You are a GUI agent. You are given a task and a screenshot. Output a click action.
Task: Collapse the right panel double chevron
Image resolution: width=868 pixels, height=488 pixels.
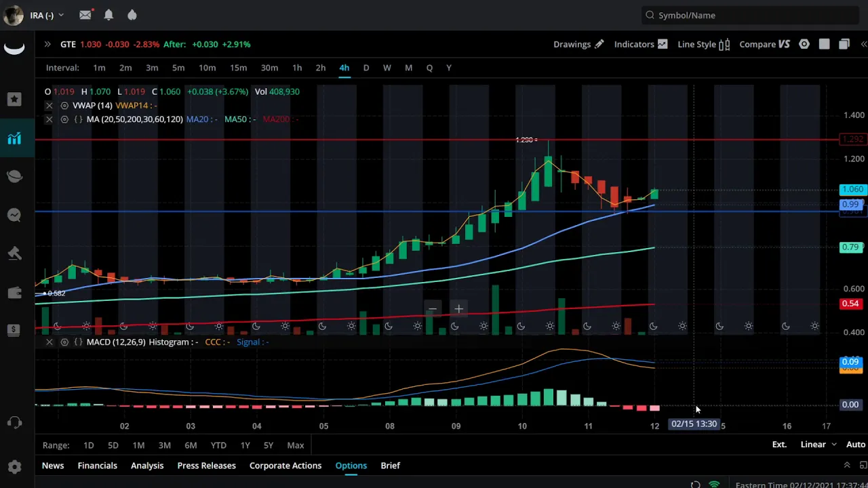click(863, 44)
